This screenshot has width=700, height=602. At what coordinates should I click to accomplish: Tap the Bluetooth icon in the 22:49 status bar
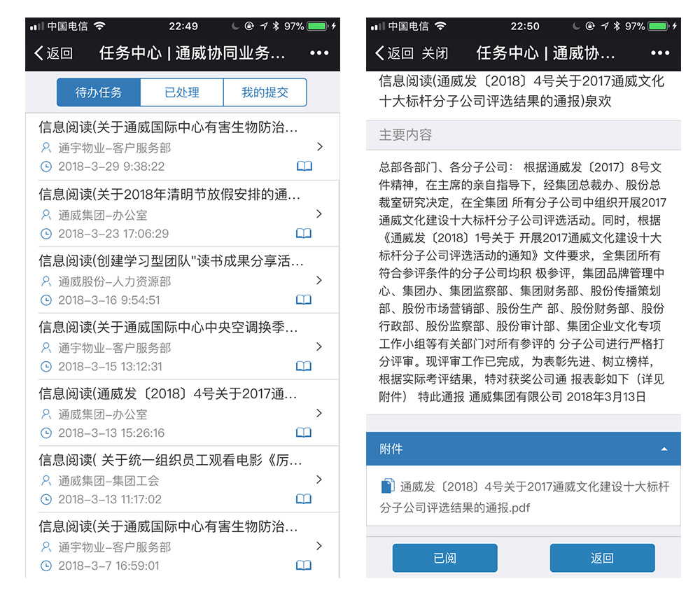tap(276, 26)
